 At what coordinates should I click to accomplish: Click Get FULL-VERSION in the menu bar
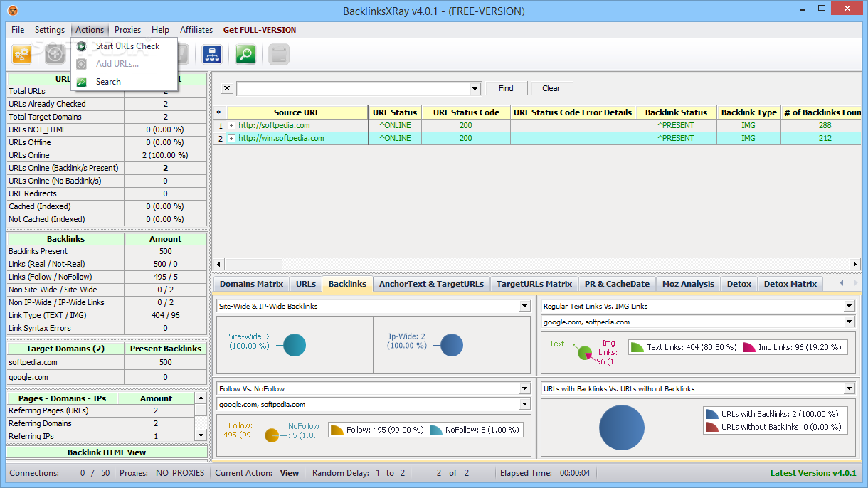click(260, 30)
